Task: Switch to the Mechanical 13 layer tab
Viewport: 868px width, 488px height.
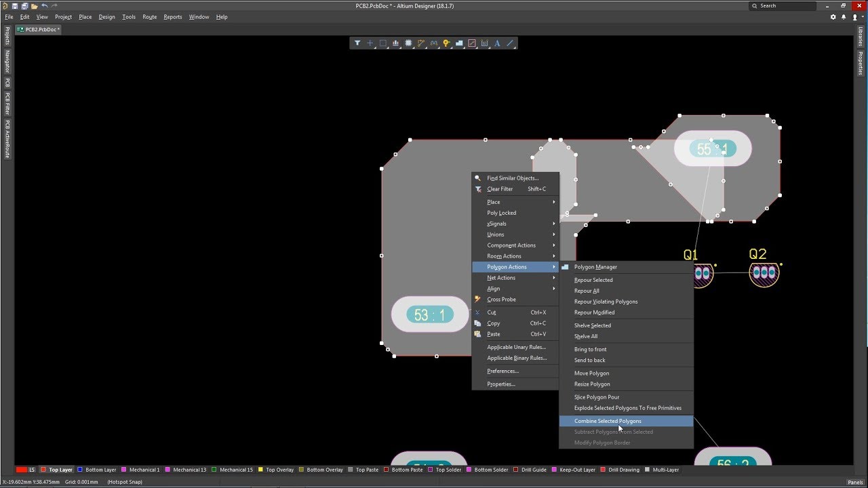Action: [186, 470]
